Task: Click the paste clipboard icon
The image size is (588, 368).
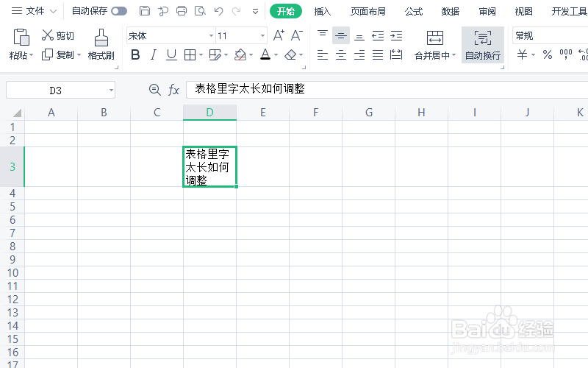Action: pos(21,37)
